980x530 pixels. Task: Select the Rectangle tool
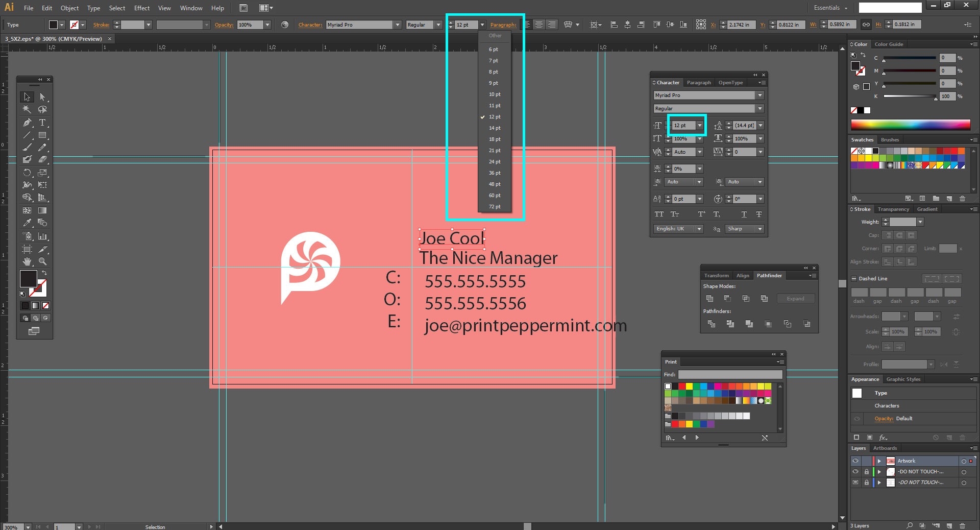[x=42, y=135]
